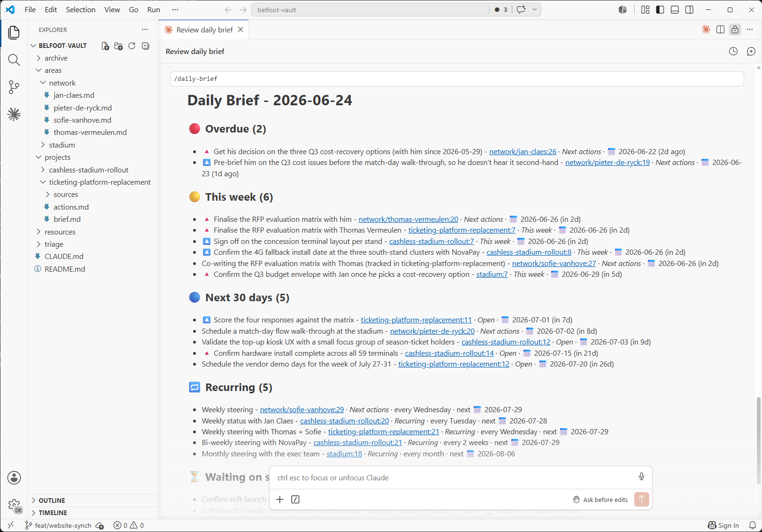Open the cashless-stadium-rollout:14 link

(449, 353)
